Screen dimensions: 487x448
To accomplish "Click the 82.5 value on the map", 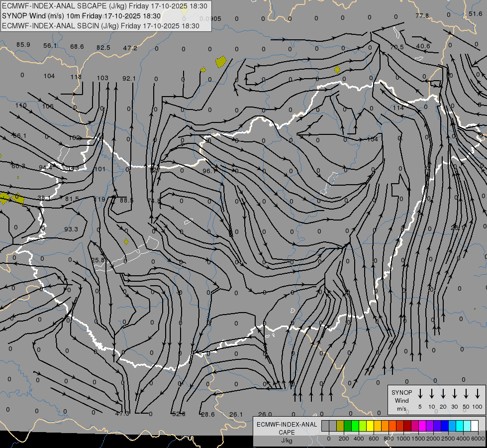I will (103, 48).
